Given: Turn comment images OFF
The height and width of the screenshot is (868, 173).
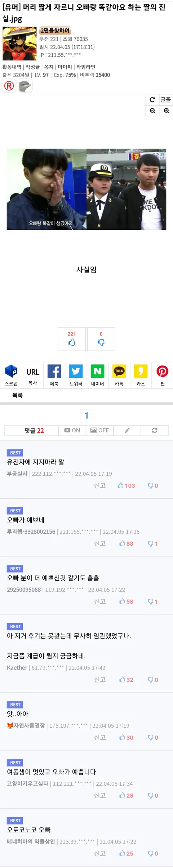Looking at the screenshot, I should [x=100, y=430].
